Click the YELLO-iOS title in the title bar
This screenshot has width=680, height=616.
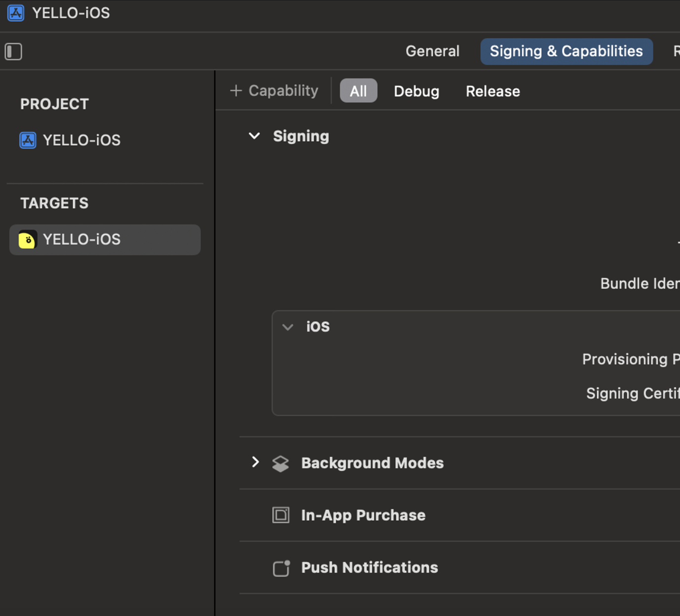click(x=71, y=13)
